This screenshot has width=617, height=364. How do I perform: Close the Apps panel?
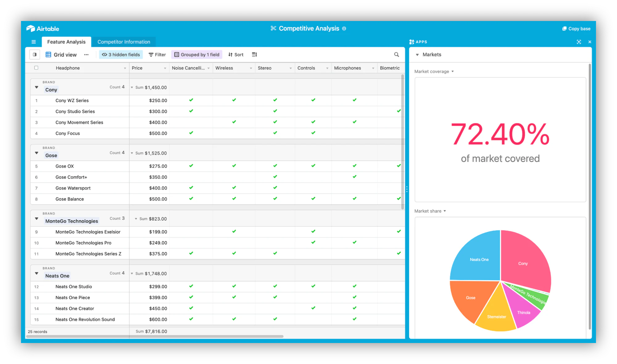(590, 42)
